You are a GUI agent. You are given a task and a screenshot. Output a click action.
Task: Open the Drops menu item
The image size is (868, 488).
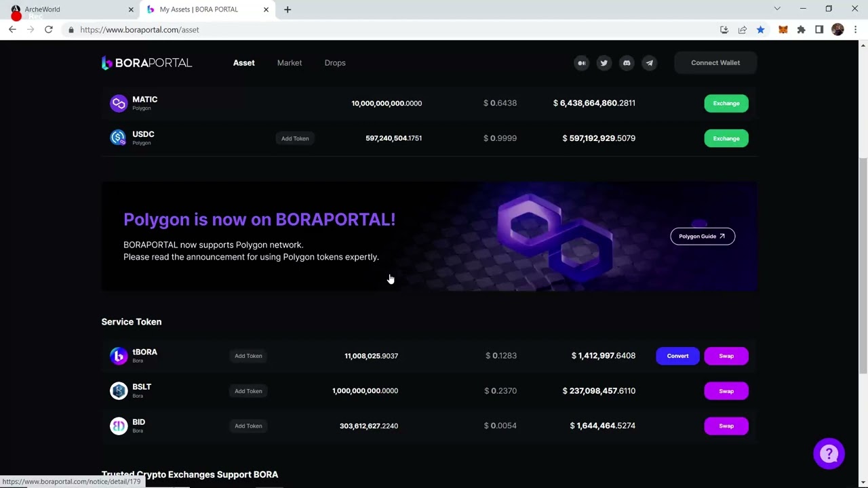coord(335,63)
